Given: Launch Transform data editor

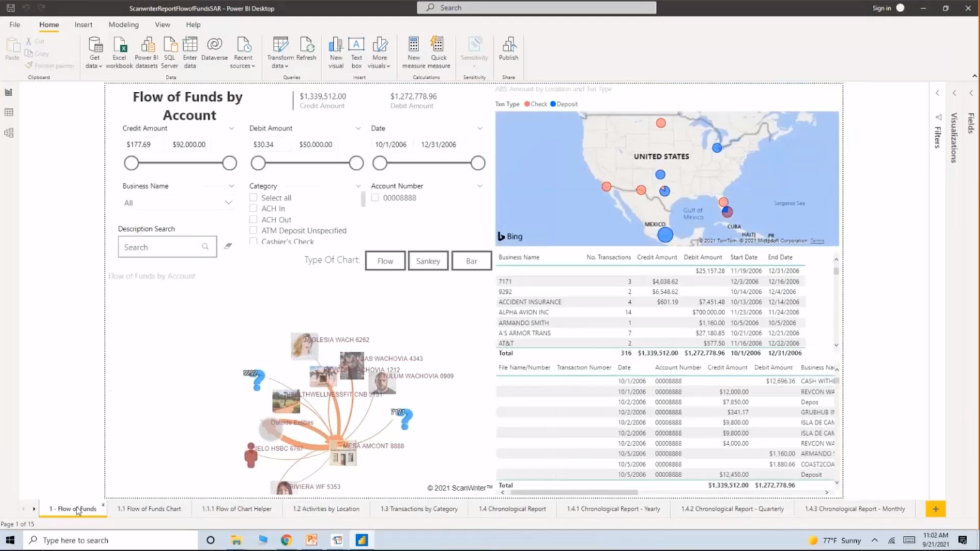Looking at the screenshot, I should (x=280, y=52).
